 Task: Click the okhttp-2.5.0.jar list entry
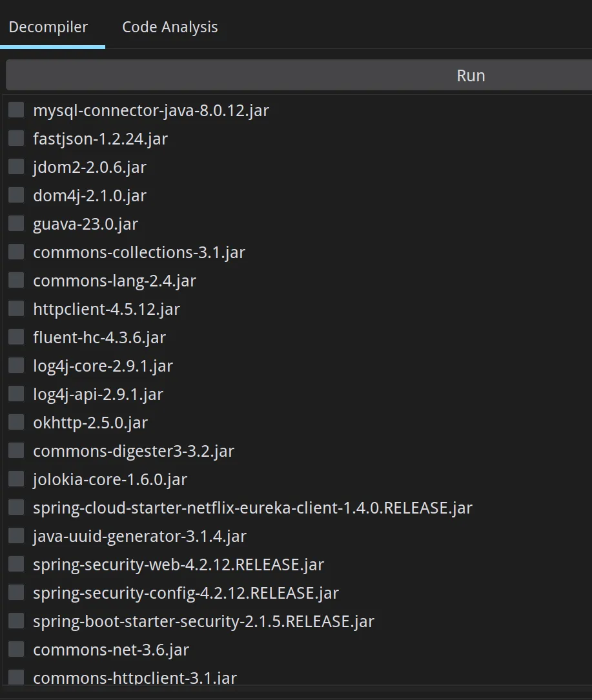[90, 423]
